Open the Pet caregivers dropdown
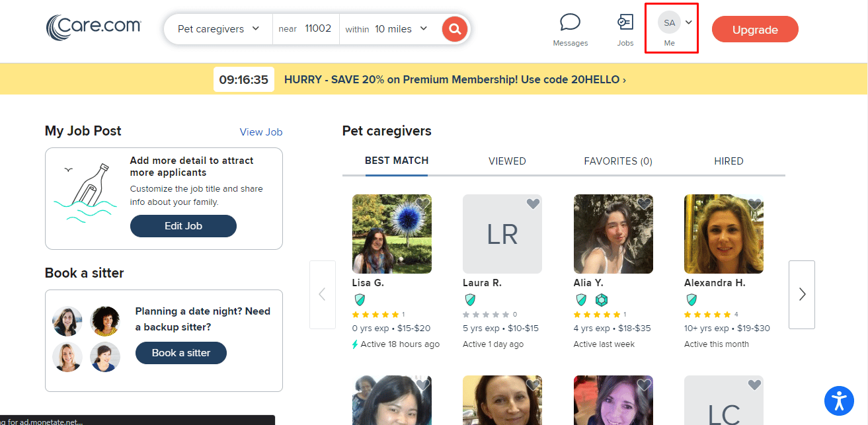Image resolution: width=868 pixels, height=425 pixels. pos(218,29)
